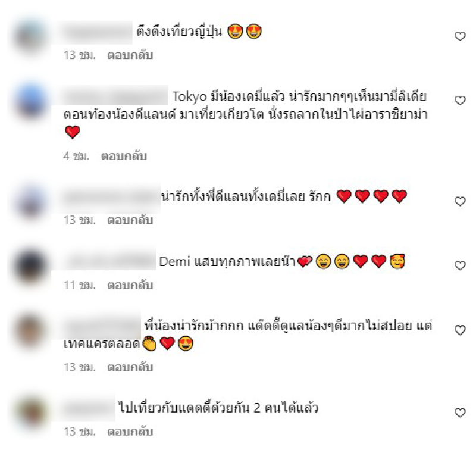Open the Tokyo commenter's avatar
Image resolution: width=476 pixels, height=450 pixels.
pyautogui.click(x=30, y=101)
